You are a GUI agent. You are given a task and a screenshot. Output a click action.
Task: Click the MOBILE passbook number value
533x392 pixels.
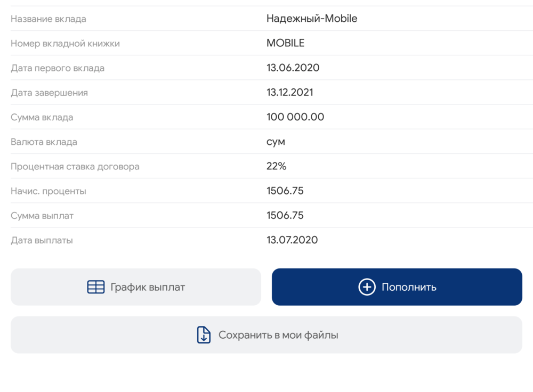[285, 43]
